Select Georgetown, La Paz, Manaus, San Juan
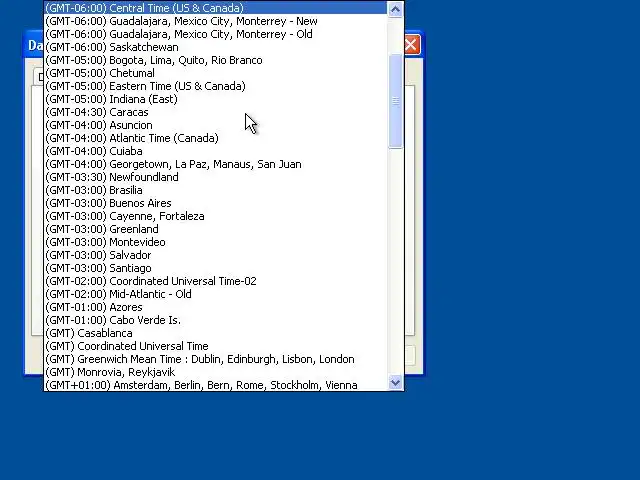Image resolution: width=640 pixels, height=480 pixels. (x=216, y=164)
